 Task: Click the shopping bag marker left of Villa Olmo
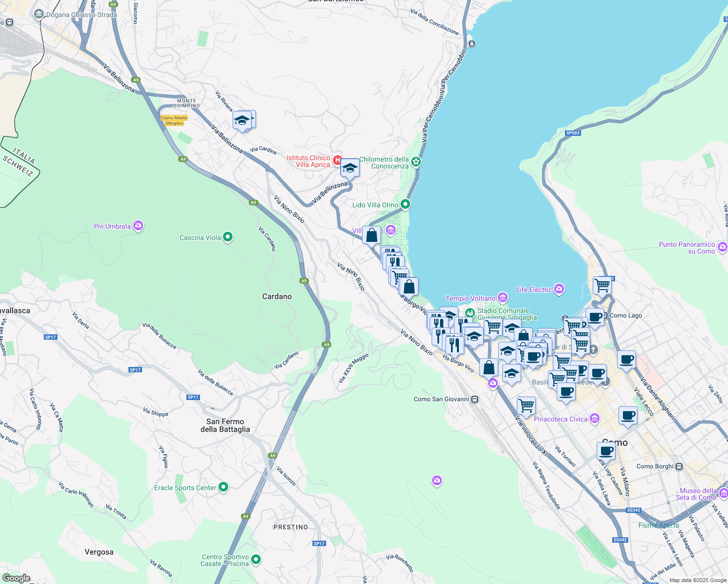(371, 236)
